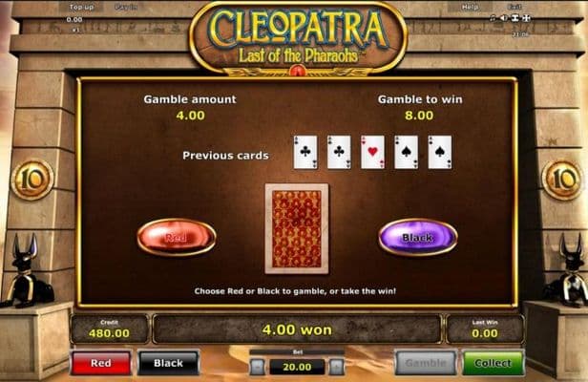Click Exit in the top bar
The image size is (588, 382).
514,7
